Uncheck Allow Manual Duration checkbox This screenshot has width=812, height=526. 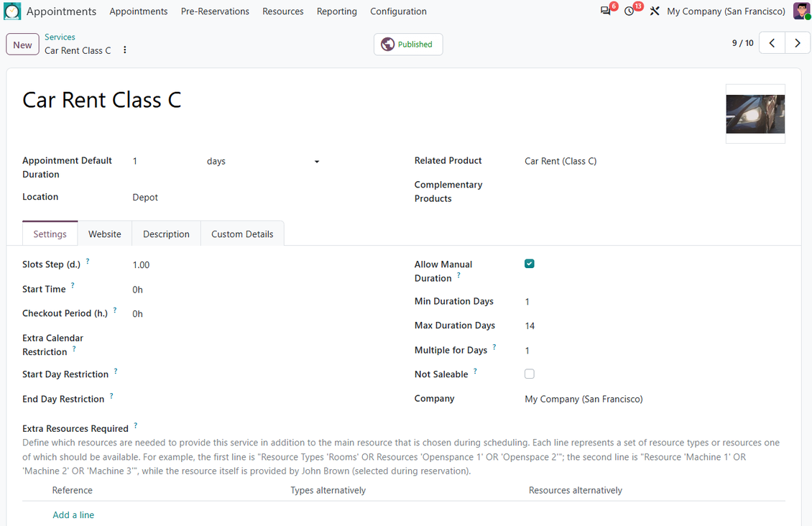pyautogui.click(x=530, y=264)
